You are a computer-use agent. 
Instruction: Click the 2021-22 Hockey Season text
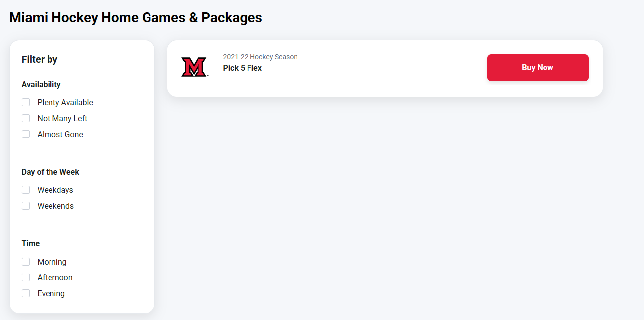[260, 57]
